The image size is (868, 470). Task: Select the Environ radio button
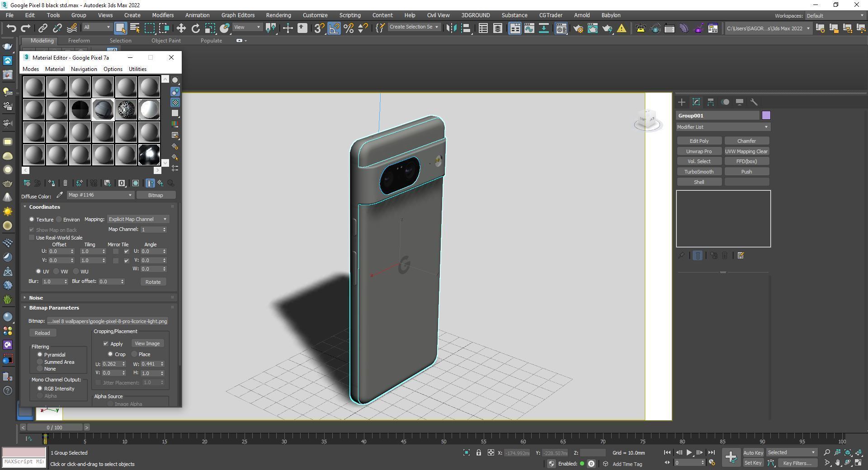[x=59, y=220]
